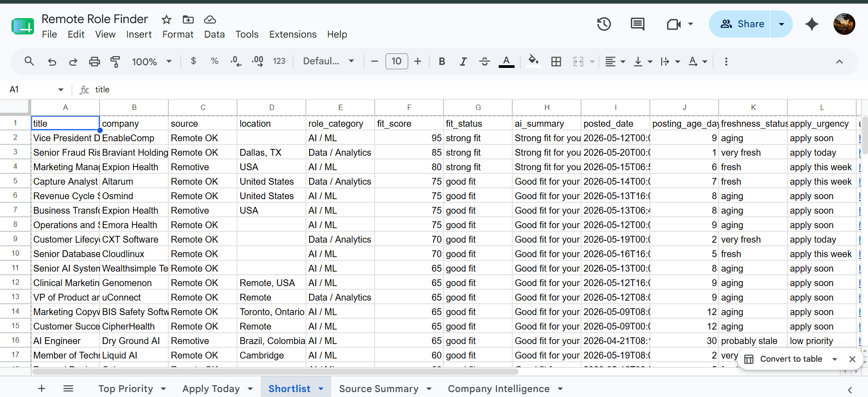Open version history clock icon

[x=604, y=24]
